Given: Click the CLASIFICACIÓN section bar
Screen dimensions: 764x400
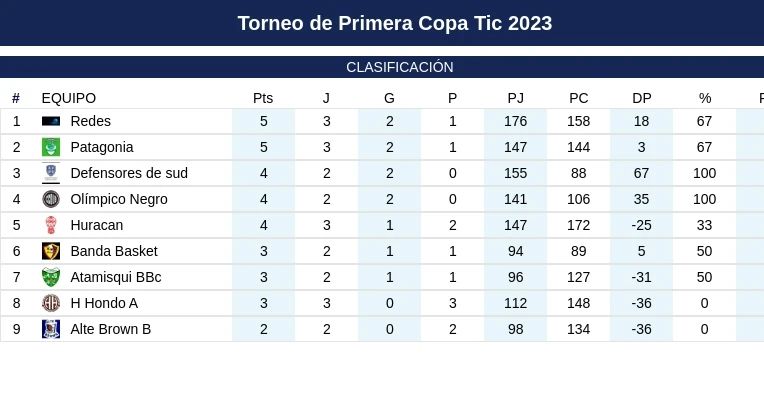Looking at the screenshot, I should click(x=382, y=67).
